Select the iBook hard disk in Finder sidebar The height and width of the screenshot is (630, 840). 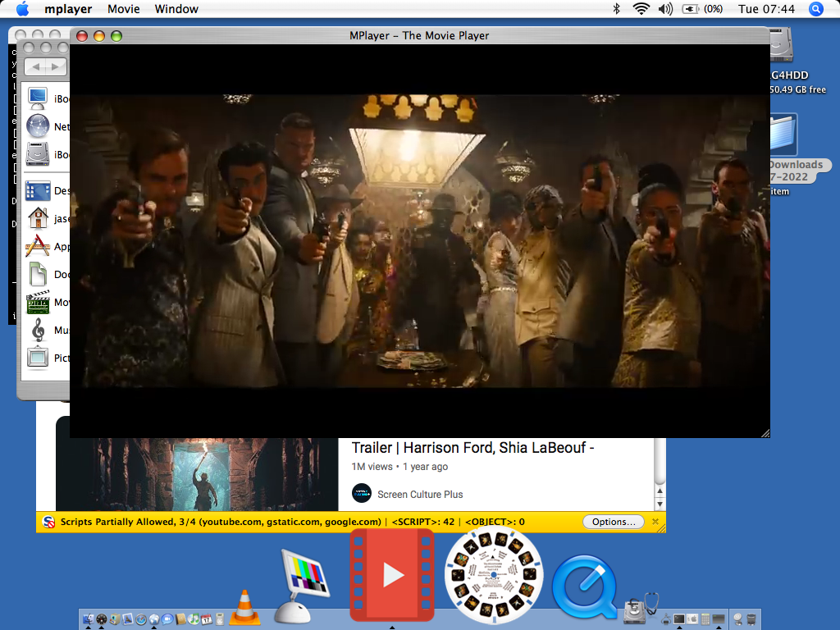point(38,154)
